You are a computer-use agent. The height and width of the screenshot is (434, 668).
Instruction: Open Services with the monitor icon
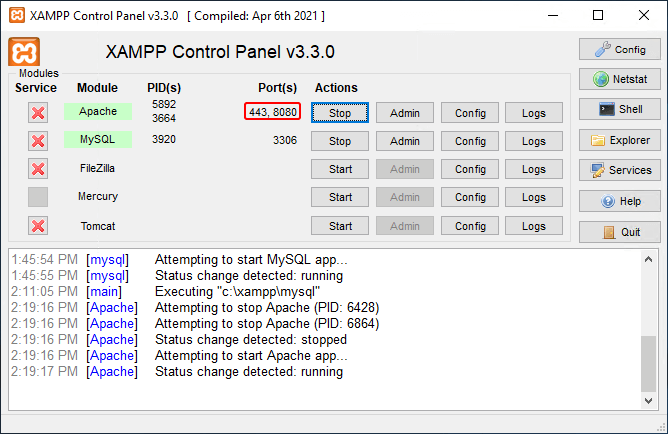point(619,170)
